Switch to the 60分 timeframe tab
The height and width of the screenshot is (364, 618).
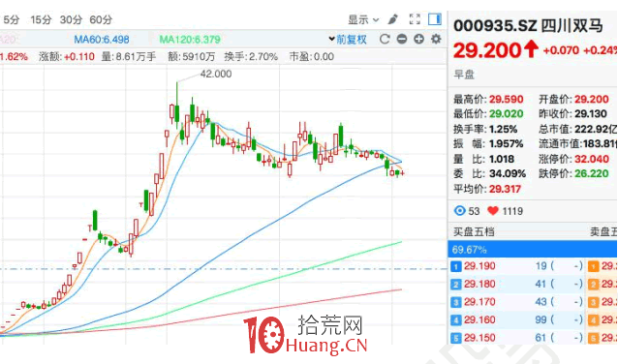click(101, 19)
